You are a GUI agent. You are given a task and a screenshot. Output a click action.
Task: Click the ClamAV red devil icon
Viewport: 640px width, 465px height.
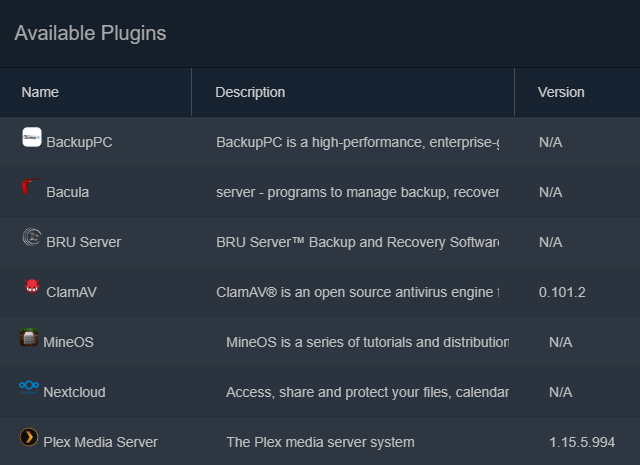pyautogui.click(x=32, y=287)
